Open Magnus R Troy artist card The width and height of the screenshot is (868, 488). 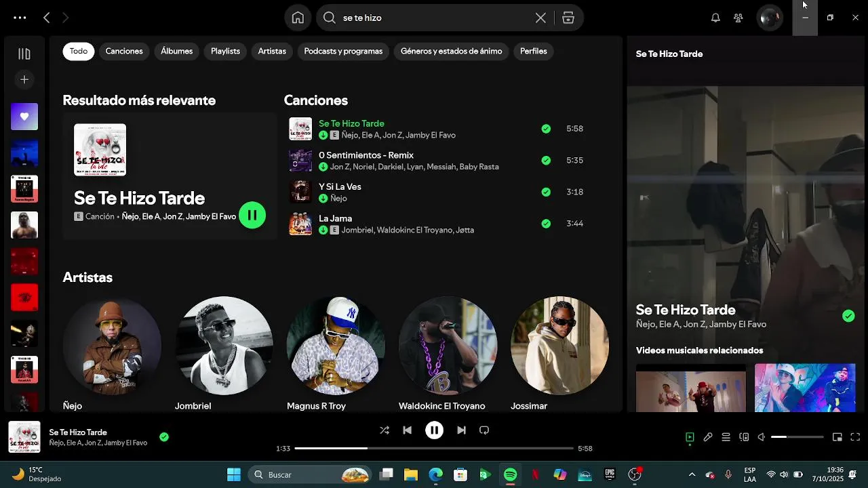click(336, 354)
